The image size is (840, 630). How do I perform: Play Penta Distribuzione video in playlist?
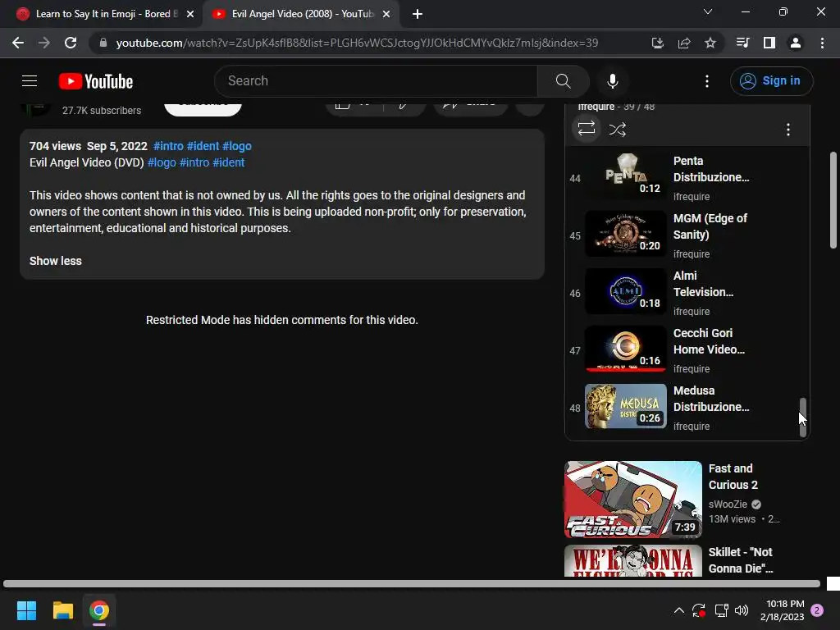[x=688, y=178]
